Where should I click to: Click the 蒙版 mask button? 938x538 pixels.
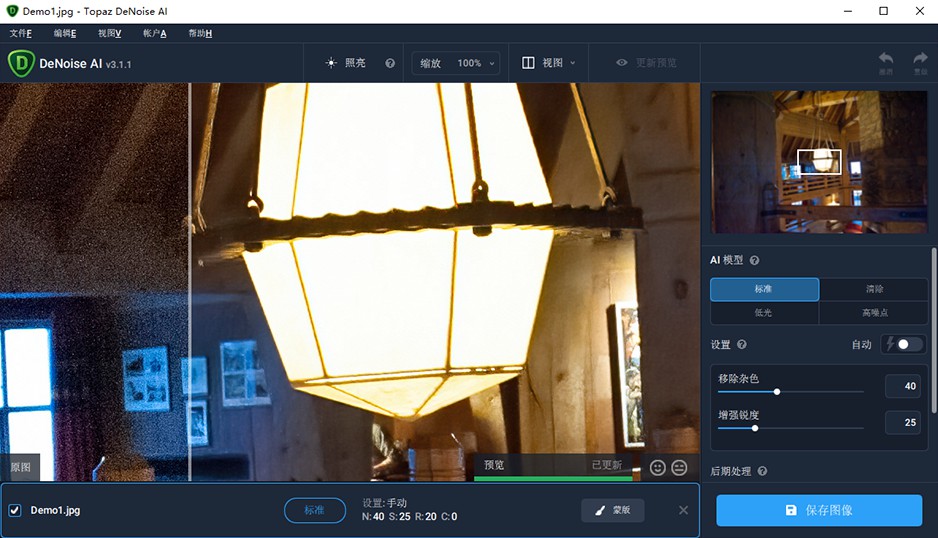pos(613,510)
